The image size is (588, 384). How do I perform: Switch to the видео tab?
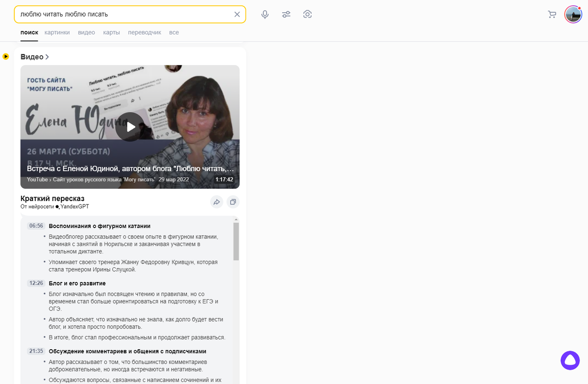coord(86,32)
